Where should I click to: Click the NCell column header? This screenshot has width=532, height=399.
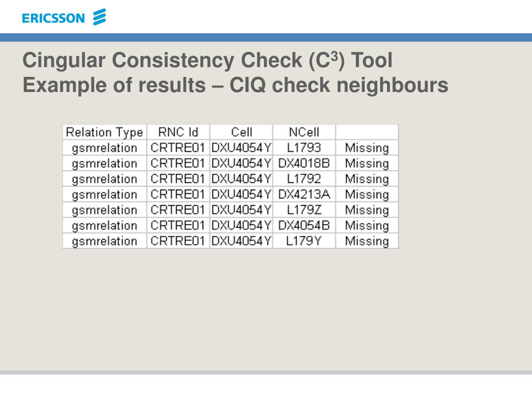304,132
